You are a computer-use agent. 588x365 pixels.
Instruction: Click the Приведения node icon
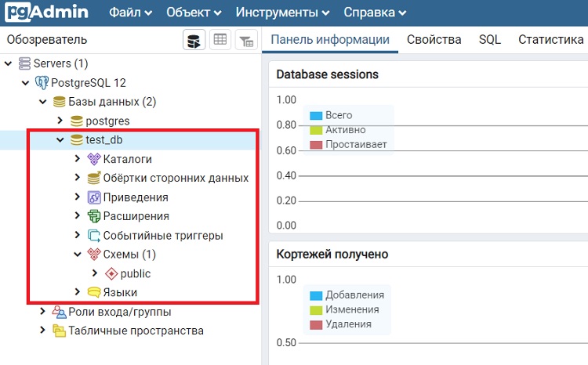(94, 197)
